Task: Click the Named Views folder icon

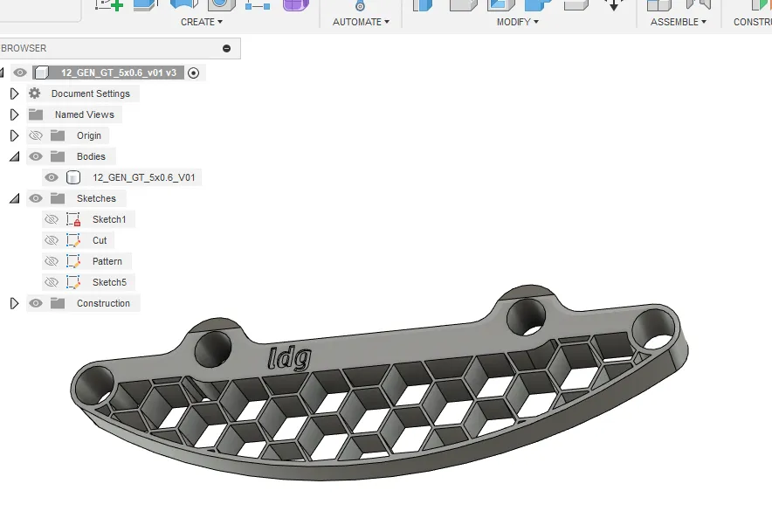Action: coord(36,114)
